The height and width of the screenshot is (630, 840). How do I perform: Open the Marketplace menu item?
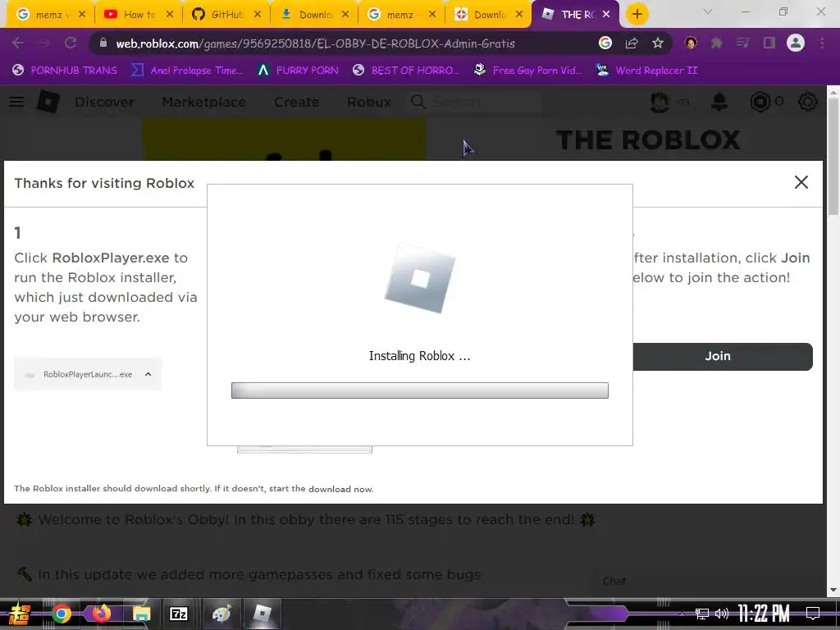(204, 102)
